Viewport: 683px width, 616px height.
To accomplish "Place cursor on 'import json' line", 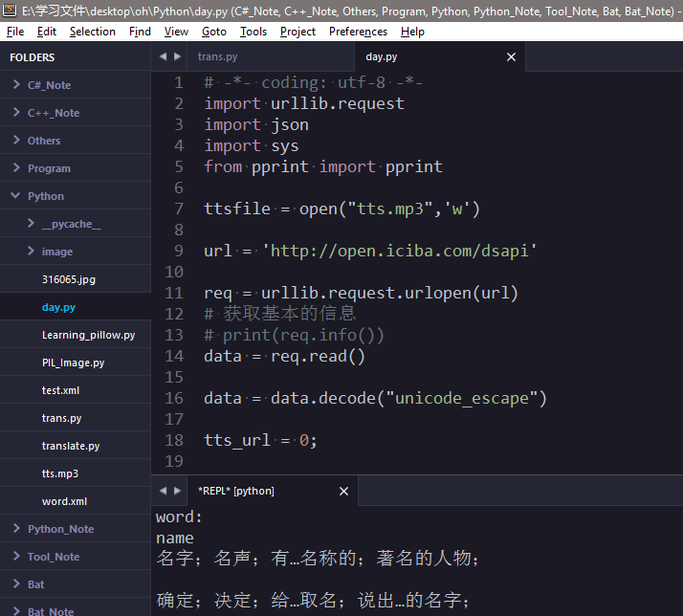I will point(256,124).
